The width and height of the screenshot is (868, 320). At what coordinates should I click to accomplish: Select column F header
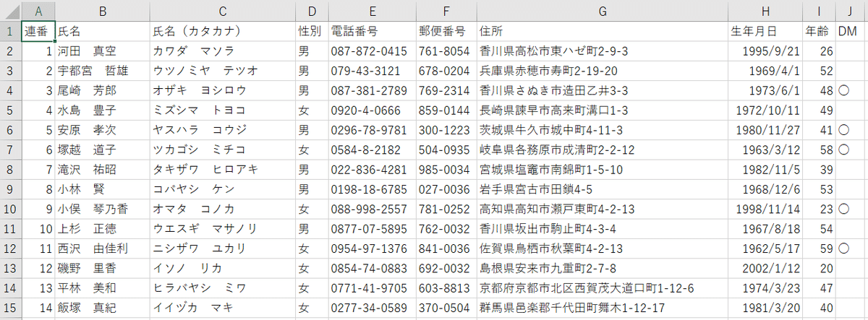446,11
